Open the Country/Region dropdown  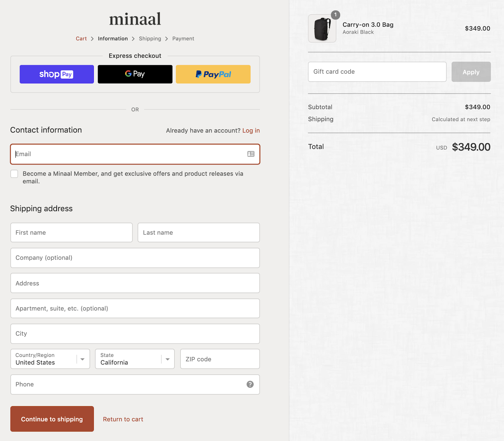pyautogui.click(x=50, y=359)
